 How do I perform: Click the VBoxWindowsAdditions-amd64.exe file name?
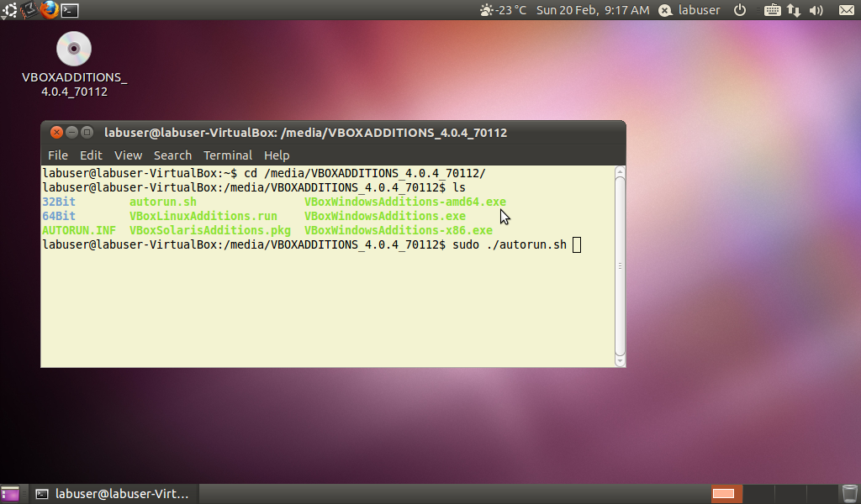pos(405,202)
